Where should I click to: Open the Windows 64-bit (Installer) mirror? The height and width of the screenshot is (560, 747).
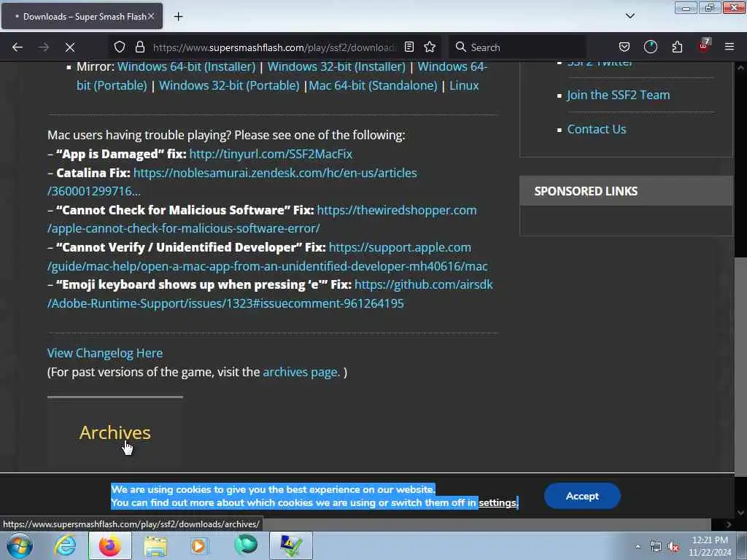click(186, 66)
